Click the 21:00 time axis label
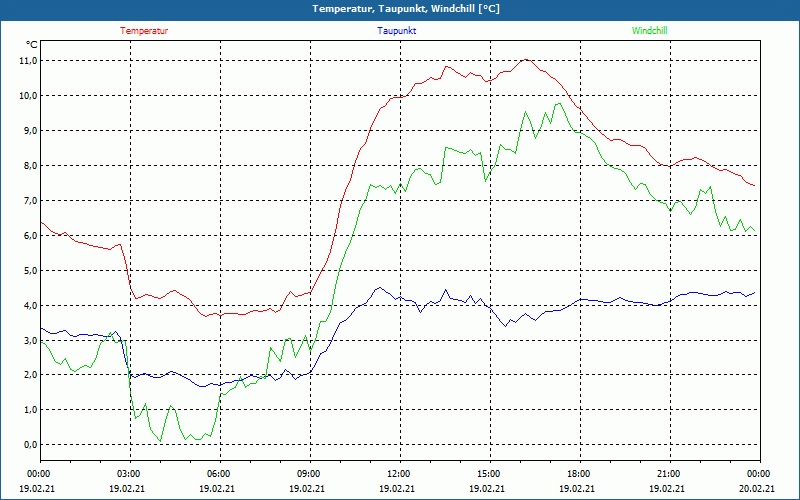 pos(670,474)
